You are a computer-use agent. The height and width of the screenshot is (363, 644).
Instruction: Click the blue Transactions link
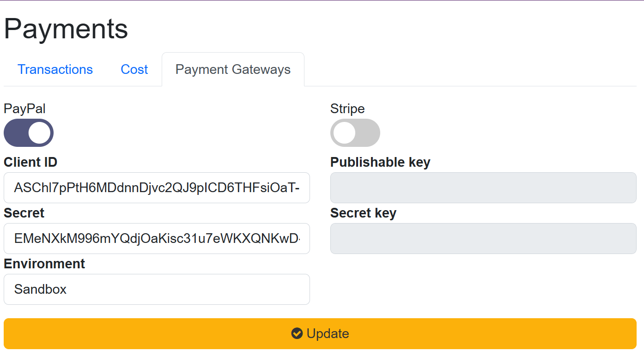[x=55, y=69]
